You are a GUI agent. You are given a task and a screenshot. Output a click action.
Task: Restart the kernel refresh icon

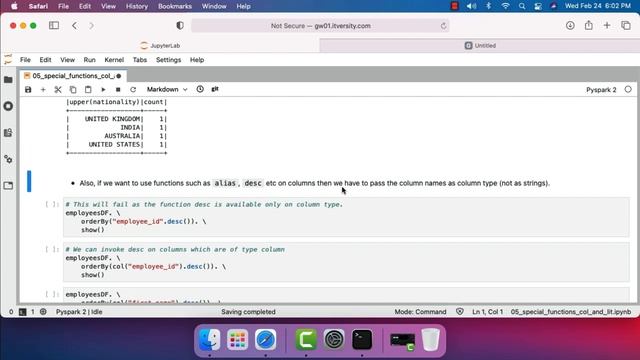(133, 89)
